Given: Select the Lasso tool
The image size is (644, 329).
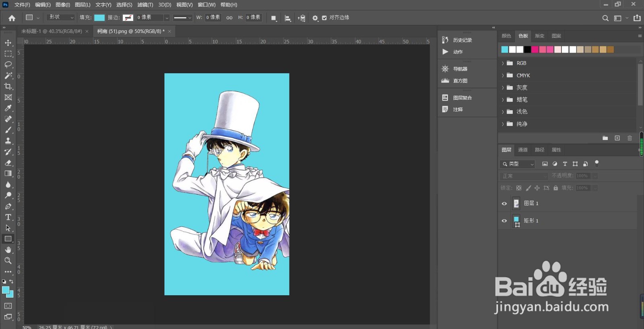Looking at the screenshot, I should [8, 64].
